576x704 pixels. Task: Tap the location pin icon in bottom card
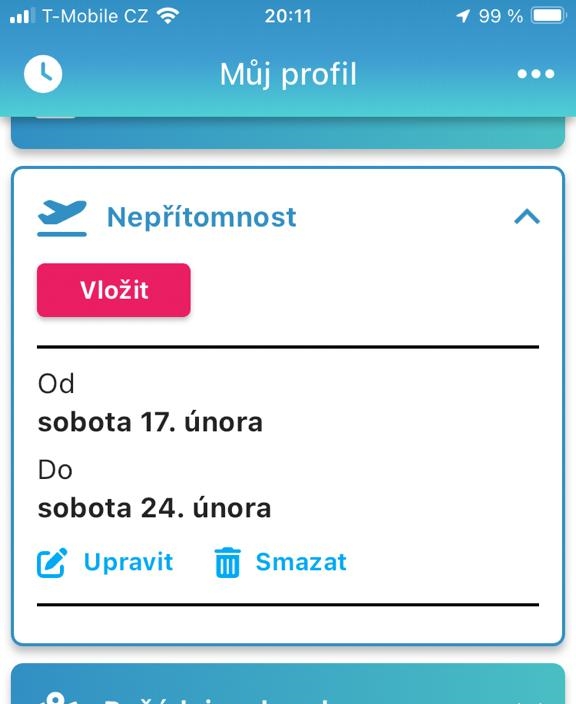pyautogui.click(x=57, y=698)
